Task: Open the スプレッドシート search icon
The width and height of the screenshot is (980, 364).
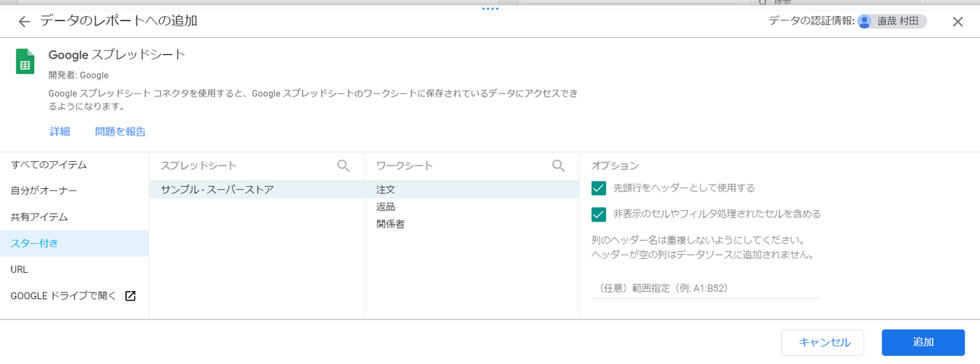Action: [343, 166]
